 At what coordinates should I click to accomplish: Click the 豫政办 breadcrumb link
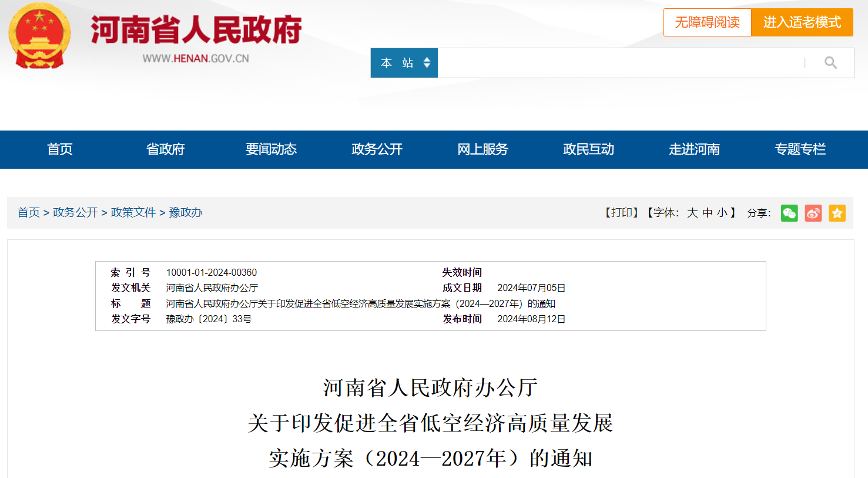[186, 212]
